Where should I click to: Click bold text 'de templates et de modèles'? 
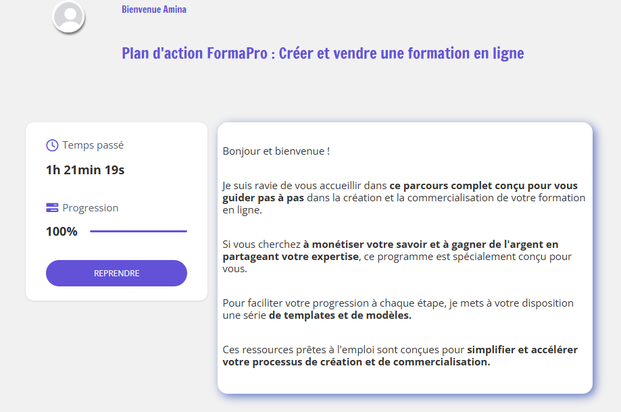tap(340, 315)
